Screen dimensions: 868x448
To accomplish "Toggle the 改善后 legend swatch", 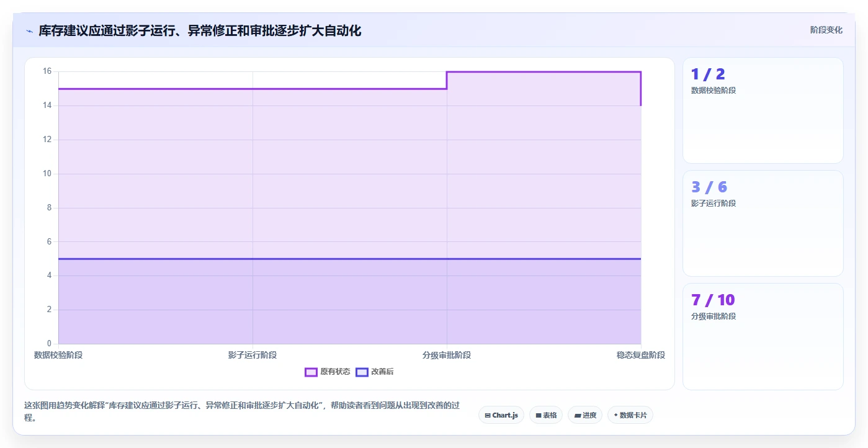I will click(x=362, y=372).
